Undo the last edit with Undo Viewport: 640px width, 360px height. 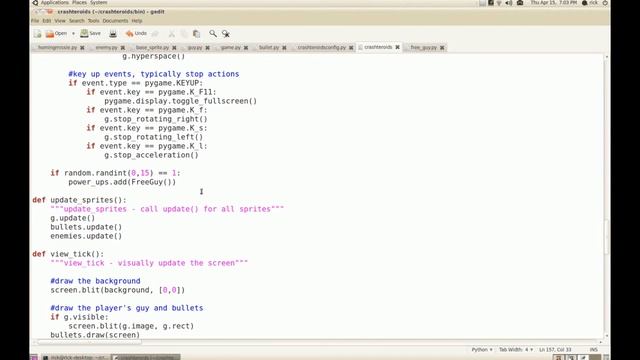(x=136, y=33)
